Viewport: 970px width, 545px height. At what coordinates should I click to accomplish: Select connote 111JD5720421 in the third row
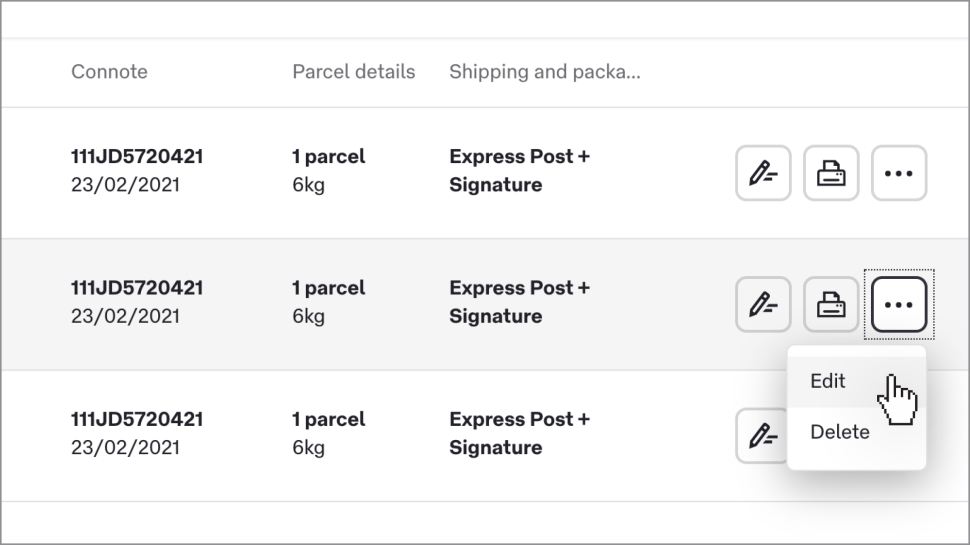tap(137, 419)
